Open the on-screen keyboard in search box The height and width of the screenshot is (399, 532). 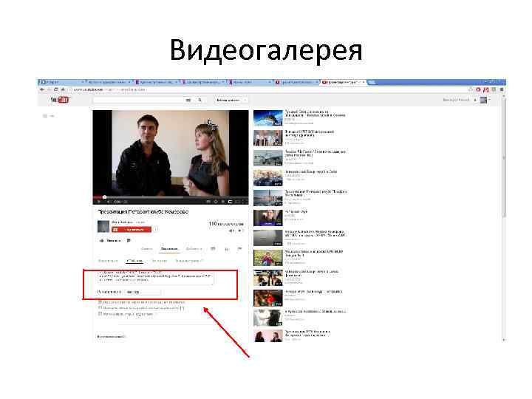188,100
